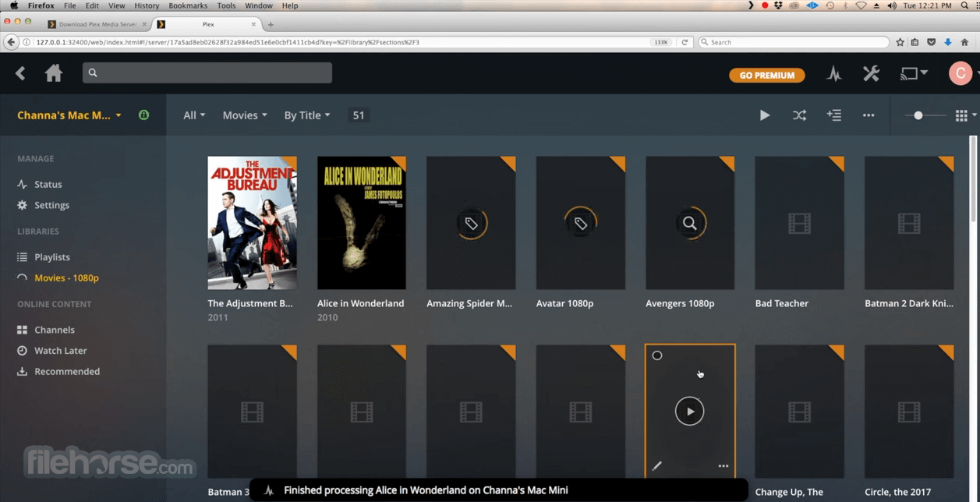Viewport: 980px width, 502px height.
Task: Click the 51 item count badge
Action: click(x=359, y=115)
